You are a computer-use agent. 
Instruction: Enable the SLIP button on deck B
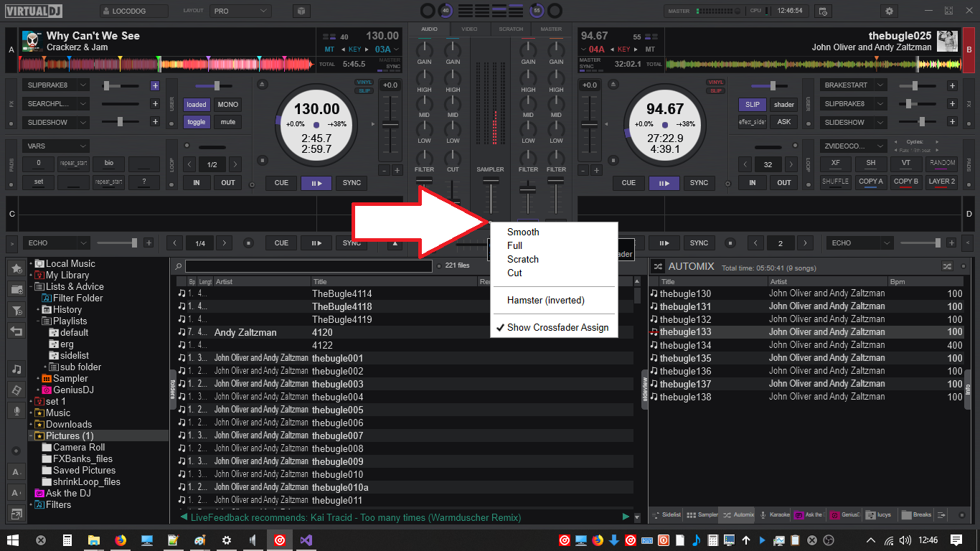pos(753,105)
